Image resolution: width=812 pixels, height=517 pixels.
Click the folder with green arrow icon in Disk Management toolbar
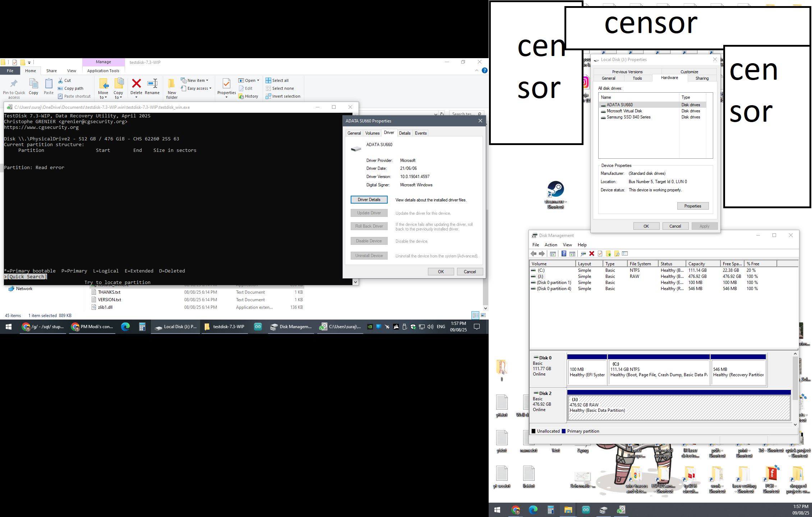coord(608,254)
